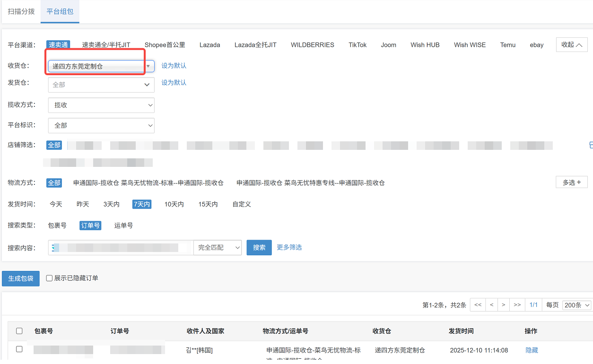Open the 发货仓 dropdown

[x=101, y=85]
